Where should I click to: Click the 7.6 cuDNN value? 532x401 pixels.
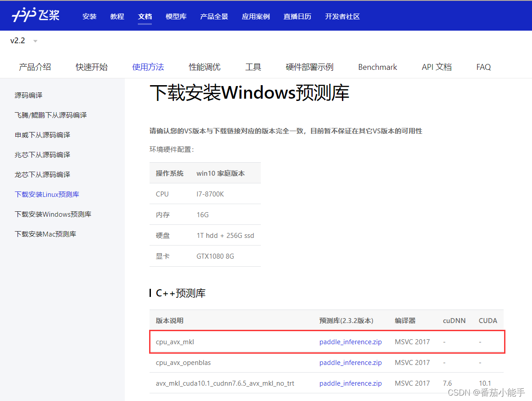447,383
